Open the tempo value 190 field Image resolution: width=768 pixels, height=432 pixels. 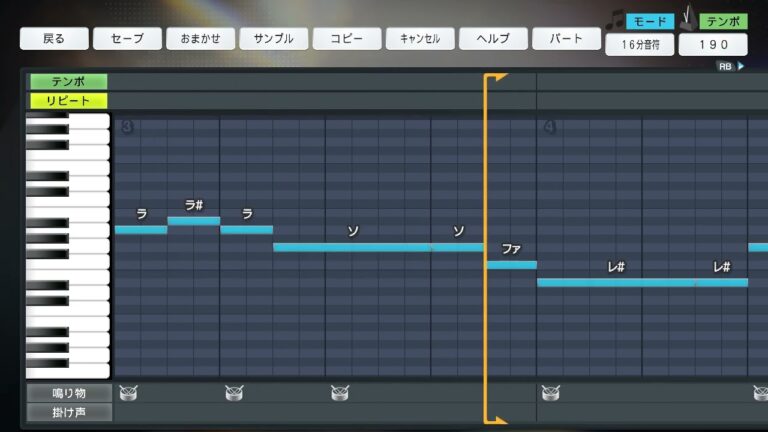pyautogui.click(x=712, y=45)
